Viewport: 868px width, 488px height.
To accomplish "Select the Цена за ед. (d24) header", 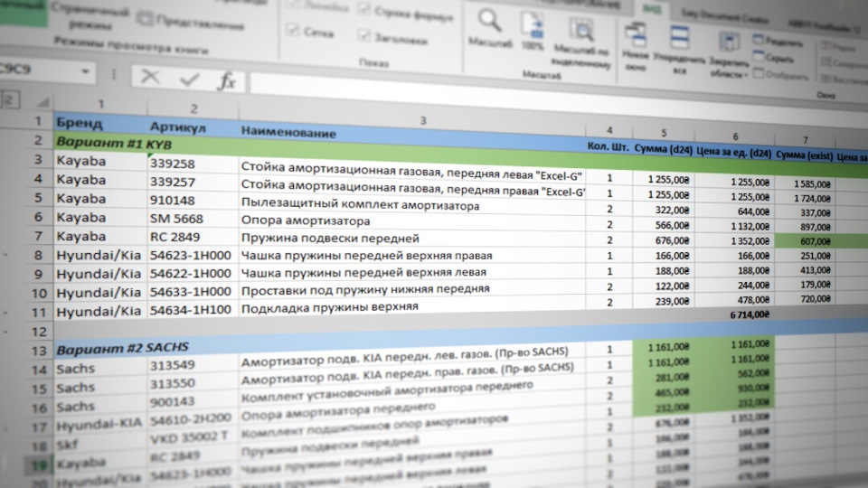I will coord(733,152).
